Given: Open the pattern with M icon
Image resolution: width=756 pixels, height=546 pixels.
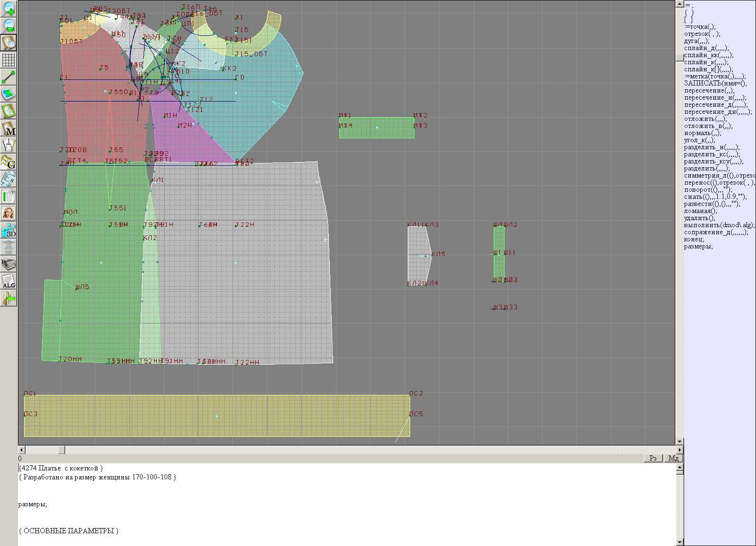Looking at the screenshot, I should 9,128.
